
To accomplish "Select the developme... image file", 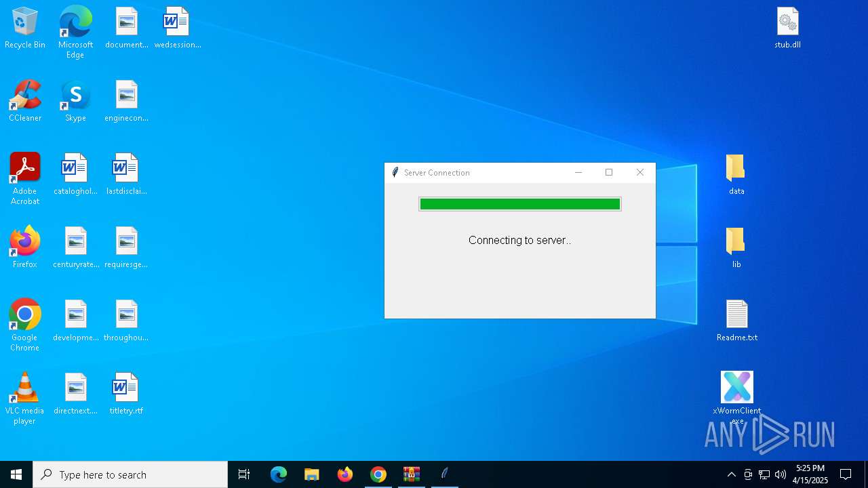I will tap(75, 321).
